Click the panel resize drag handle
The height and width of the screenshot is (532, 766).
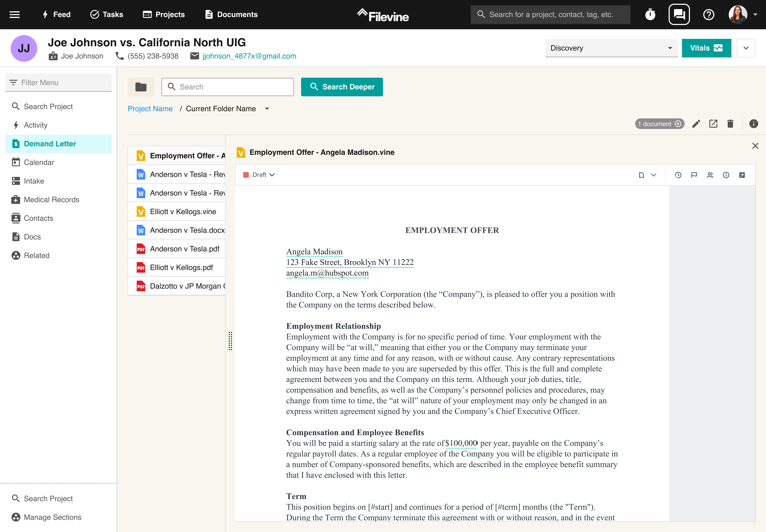[x=230, y=341]
